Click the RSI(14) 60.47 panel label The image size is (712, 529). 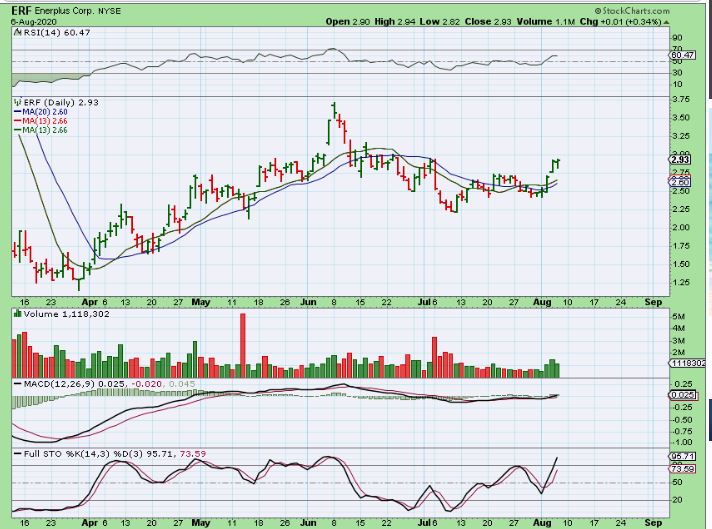click(57, 32)
